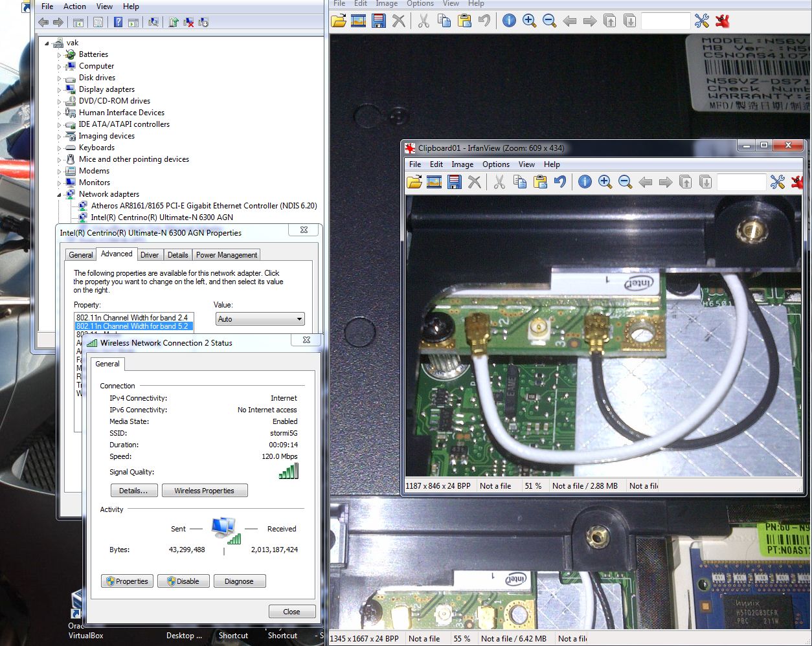Click the Wireless Properties button

(x=204, y=491)
